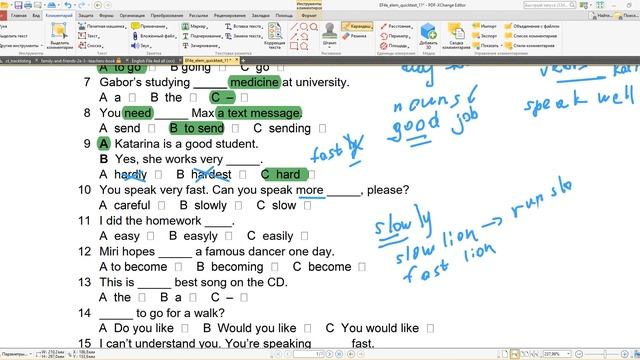Open the Undo history dropdown arrow

(74, 5)
